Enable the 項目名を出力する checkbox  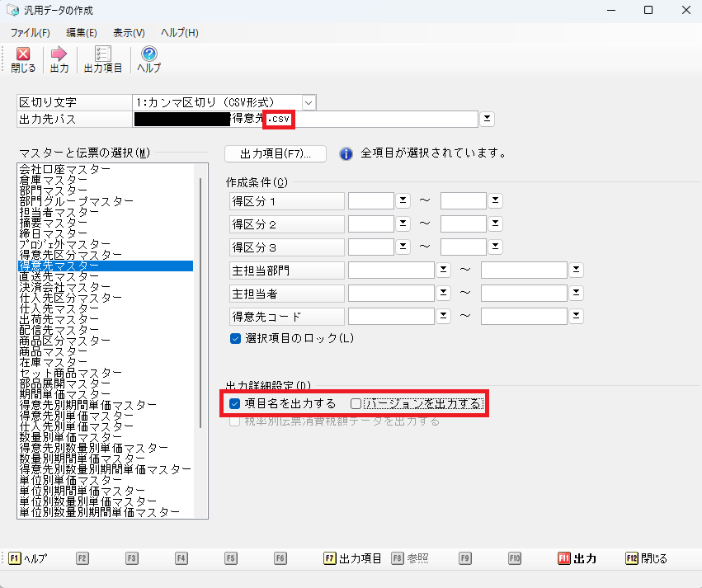click(235, 404)
